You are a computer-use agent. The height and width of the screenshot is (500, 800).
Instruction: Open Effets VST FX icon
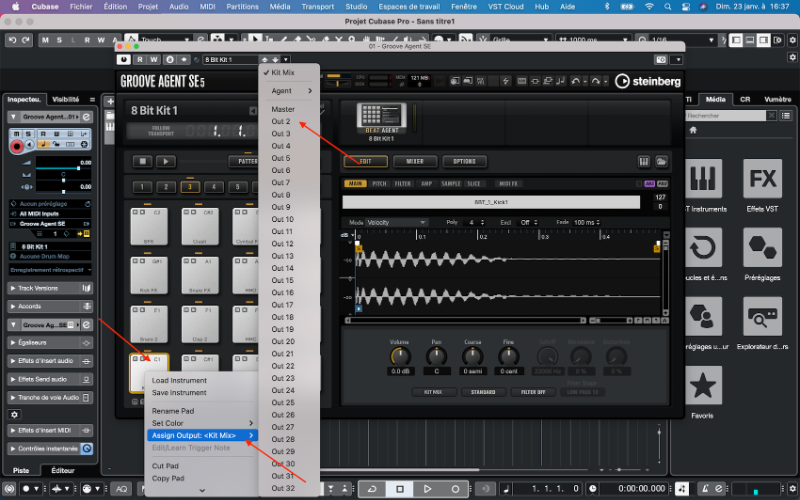click(762, 179)
